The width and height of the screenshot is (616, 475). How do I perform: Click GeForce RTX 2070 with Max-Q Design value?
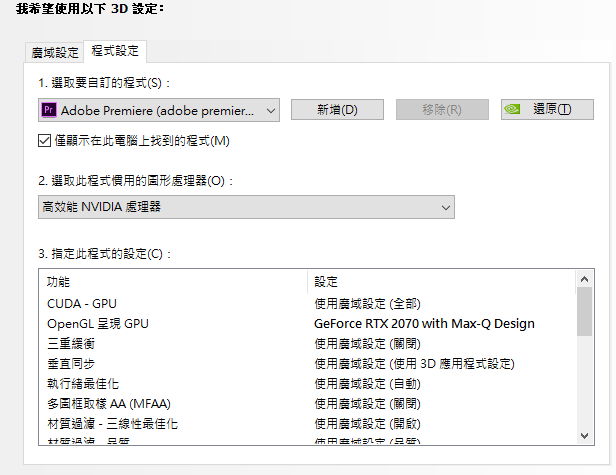pyautogui.click(x=424, y=324)
